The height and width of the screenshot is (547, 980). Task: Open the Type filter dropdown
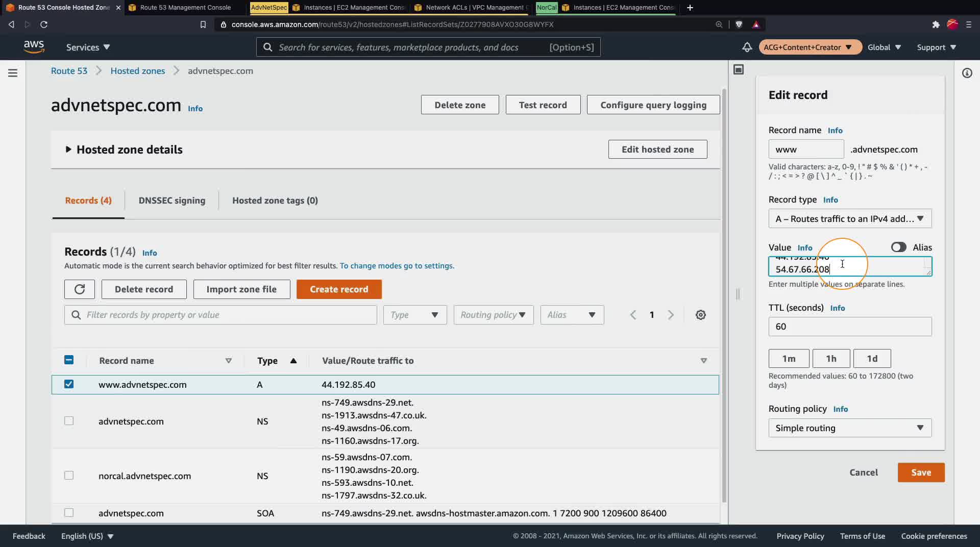pos(415,315)
